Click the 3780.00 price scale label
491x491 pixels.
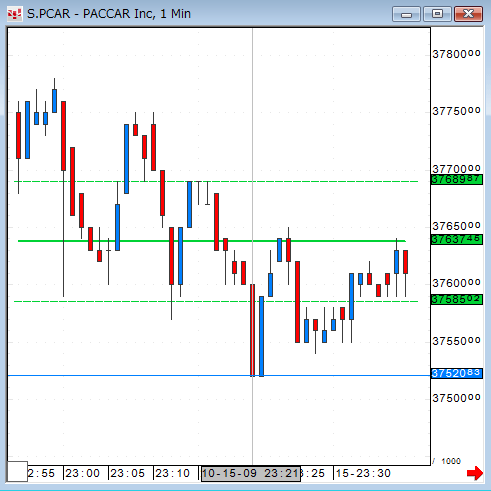click(456, 54)
